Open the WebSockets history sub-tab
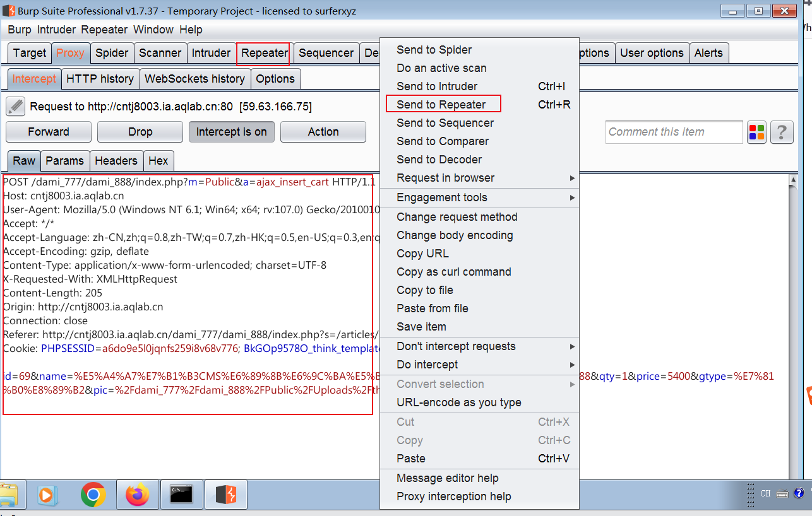 194,79
